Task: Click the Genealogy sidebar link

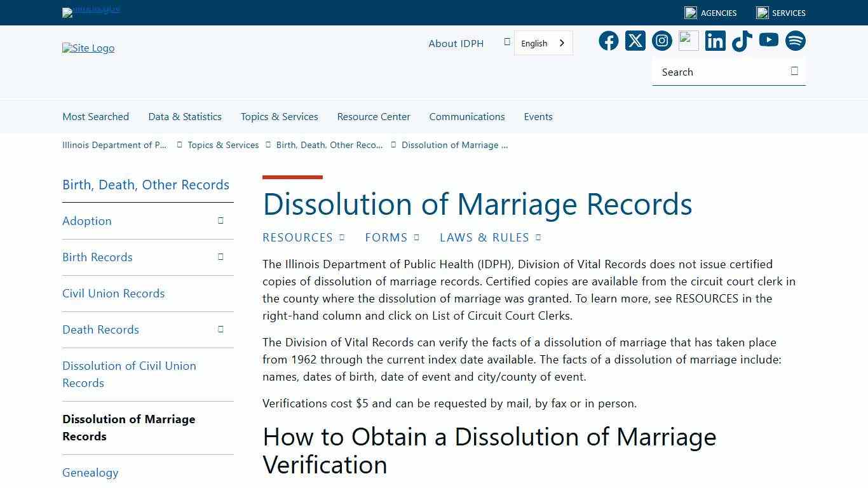Action: (90, 472)
